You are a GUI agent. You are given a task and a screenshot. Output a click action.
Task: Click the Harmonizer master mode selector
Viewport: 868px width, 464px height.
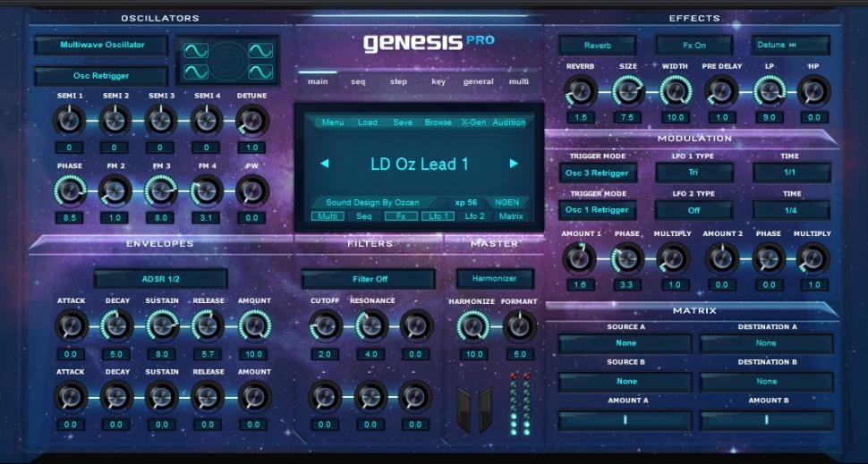[495, 279]
